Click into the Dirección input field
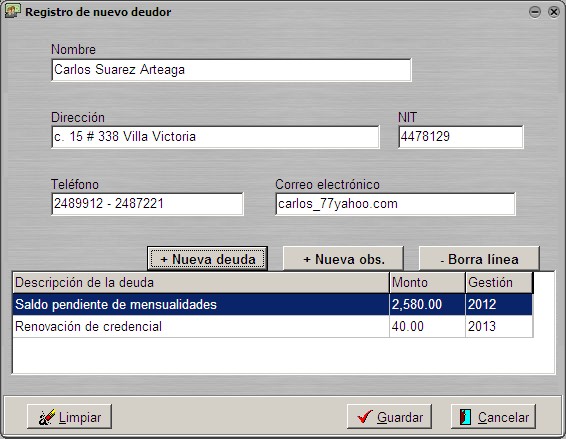 pyautogui.click(x=215, y=137)
